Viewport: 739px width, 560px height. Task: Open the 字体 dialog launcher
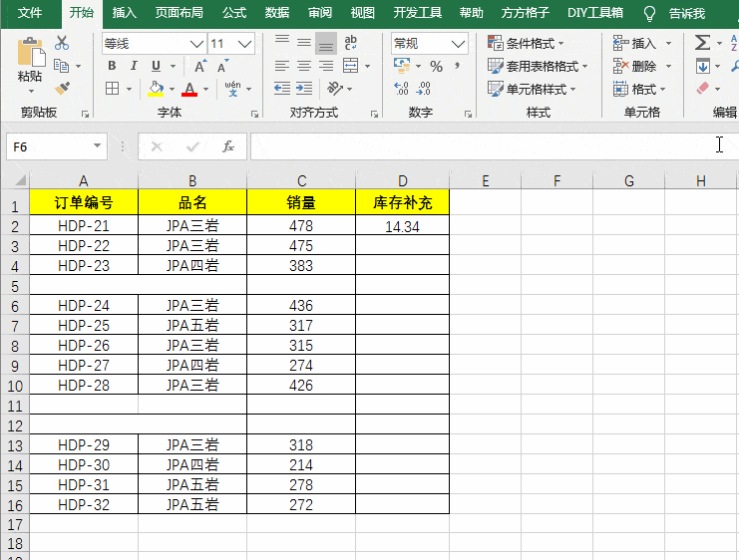[254, 114]
